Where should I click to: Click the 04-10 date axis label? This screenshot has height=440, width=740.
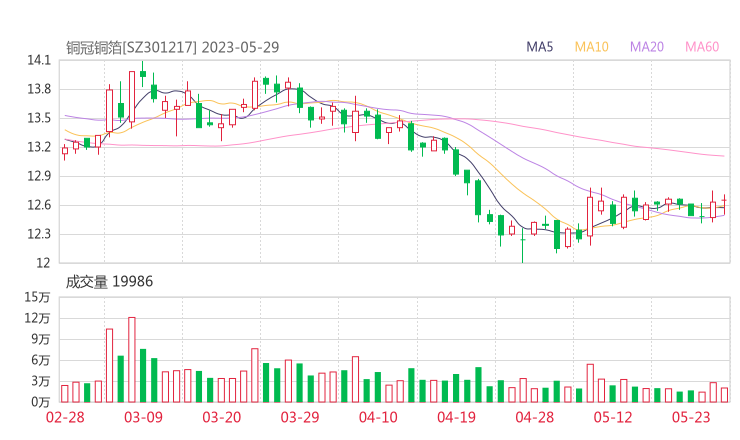378,417
